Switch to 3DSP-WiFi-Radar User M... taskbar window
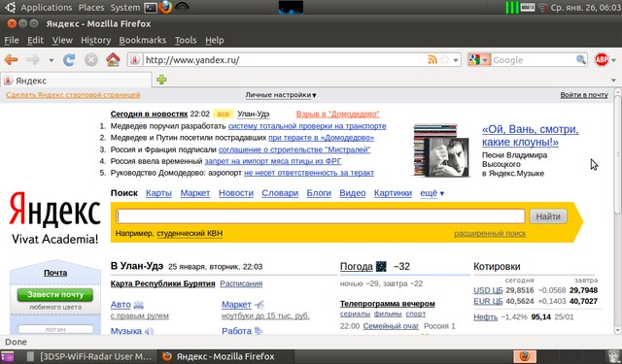This screenshot has height=364, width=622. 90,356
